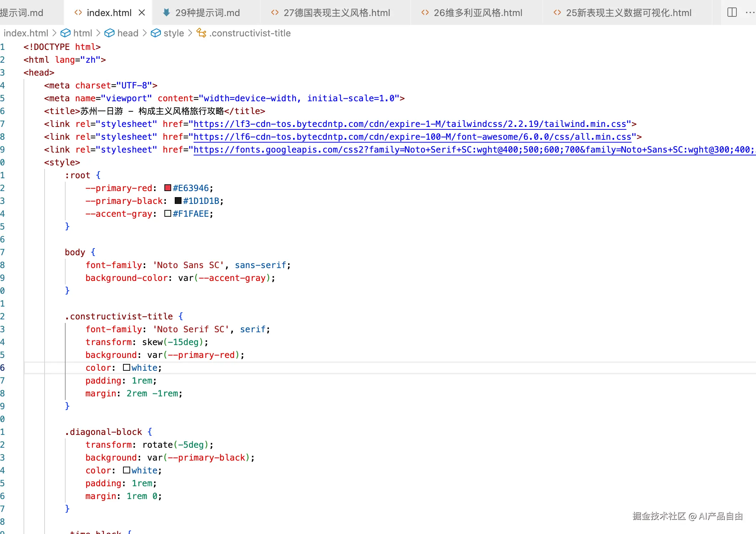Screen dimensions: 756x534
Task: Click the markdown icon on 29种提示词.md tab
Action: [166, 13]
